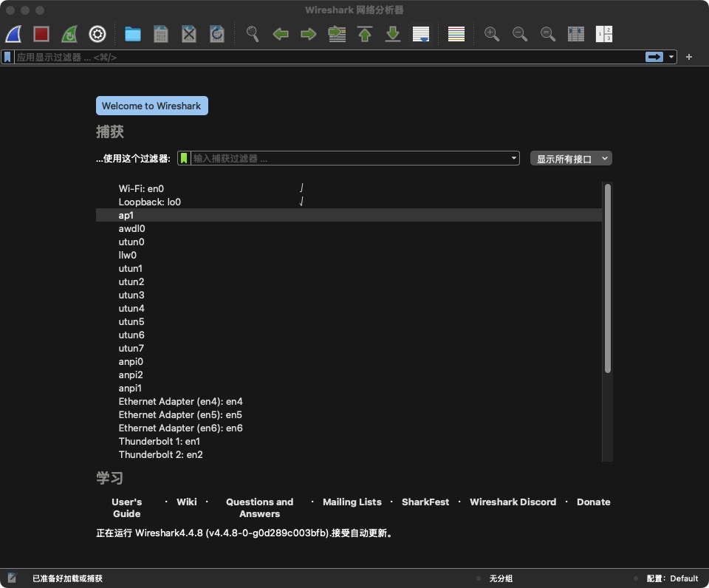The width and height of the screenshot is (709, 588).
Task: Open the 显示所有接口 interface types dropdown
Action: pos(571,159)
